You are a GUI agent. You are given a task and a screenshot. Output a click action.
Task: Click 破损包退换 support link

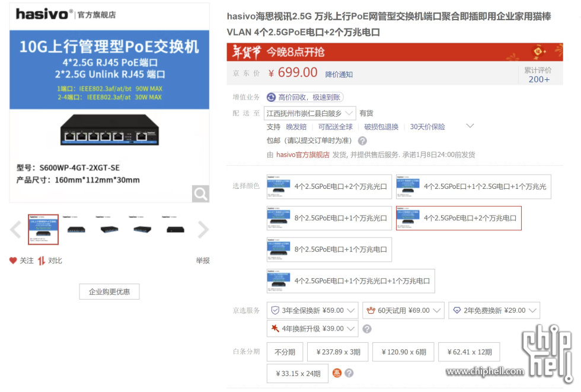point(381,127)
